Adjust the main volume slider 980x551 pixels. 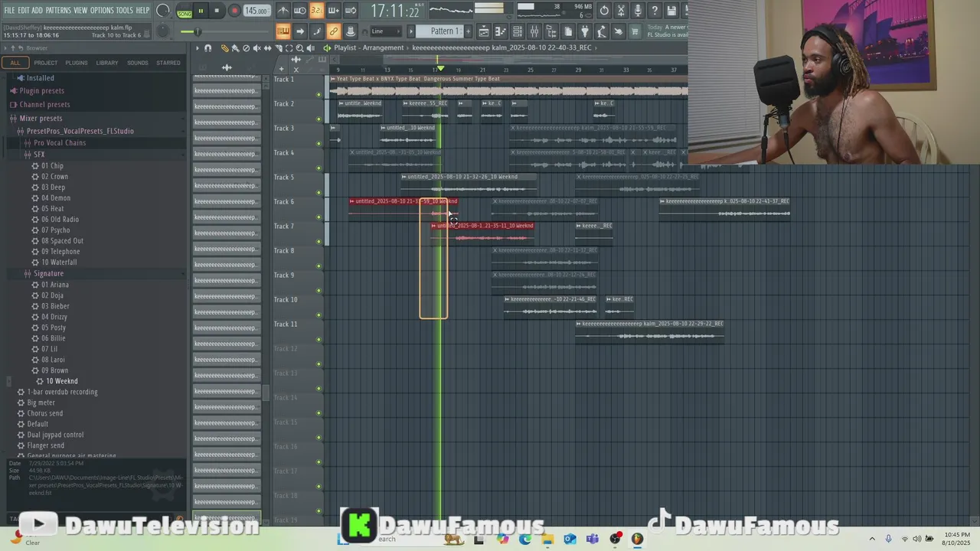tap(198, 31)
